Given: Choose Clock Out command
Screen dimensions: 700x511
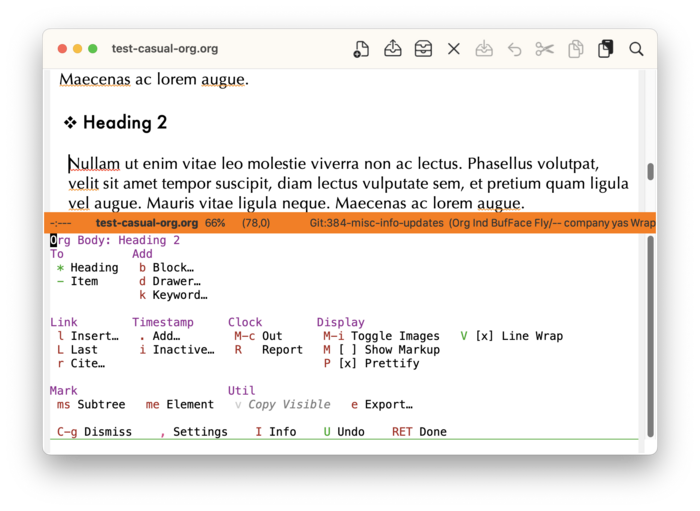Looking at the screenshot, I should tap(258, 336).
